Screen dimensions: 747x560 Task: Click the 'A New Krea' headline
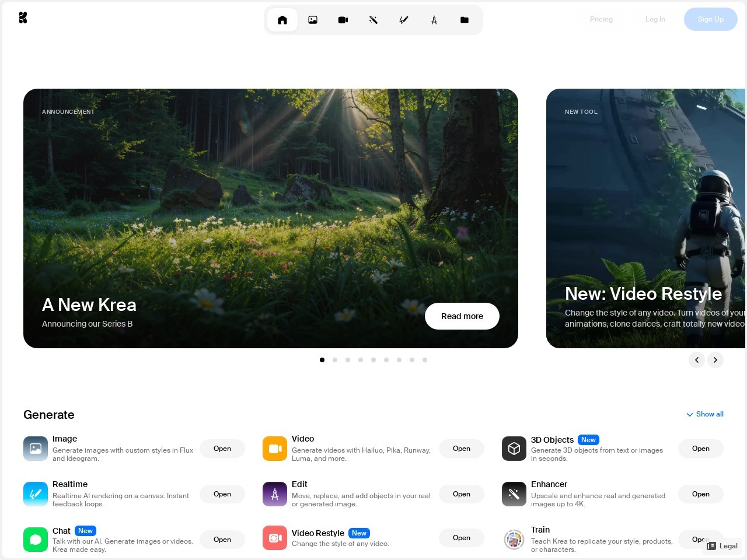[x=89, y=304]
